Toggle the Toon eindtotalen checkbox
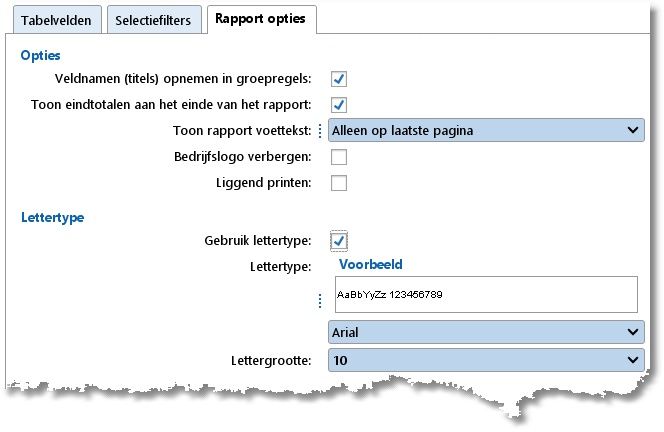Image resolution: width=664 pixels, height=432 pixels. (x=339, y=104)
